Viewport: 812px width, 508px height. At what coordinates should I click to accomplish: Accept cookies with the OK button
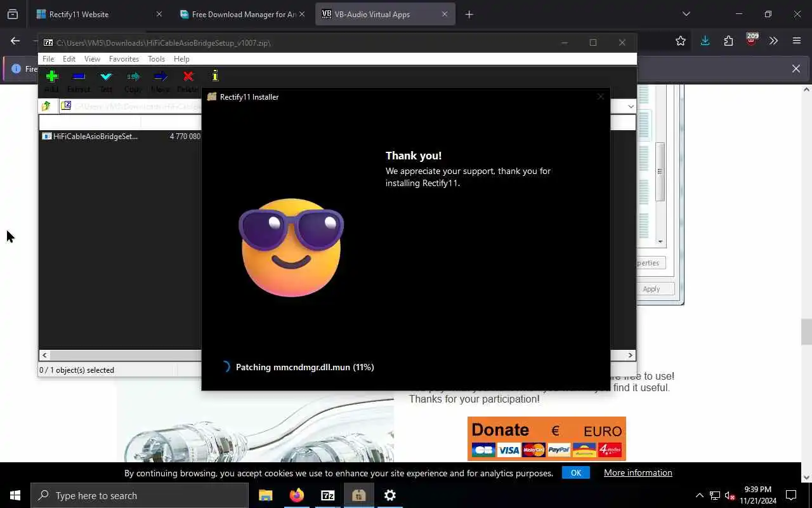pyautogui.click(x=576, y=472)
